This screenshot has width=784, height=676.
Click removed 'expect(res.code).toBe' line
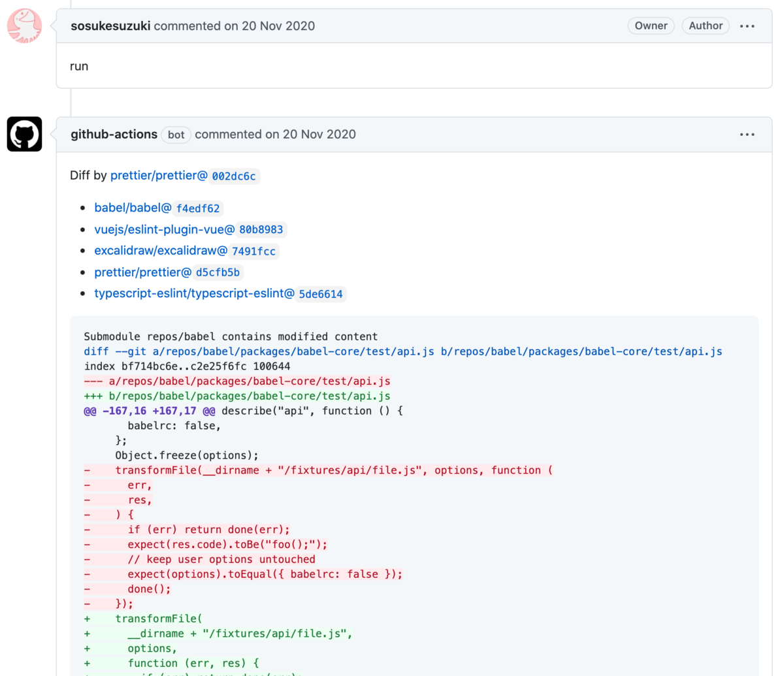[206, 545]
